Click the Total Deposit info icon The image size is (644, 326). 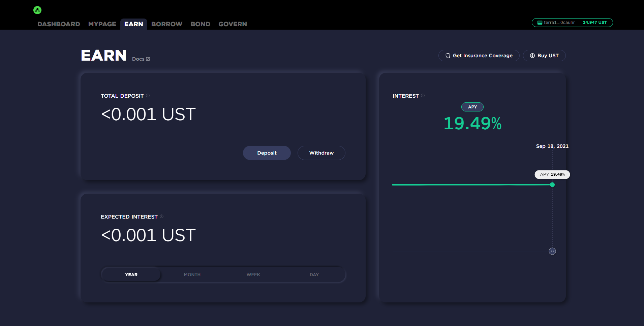pyautogui.click(x=148, y=96)
